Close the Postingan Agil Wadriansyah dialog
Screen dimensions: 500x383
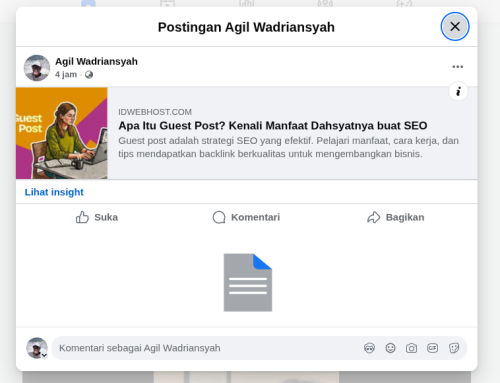[455, 27]
